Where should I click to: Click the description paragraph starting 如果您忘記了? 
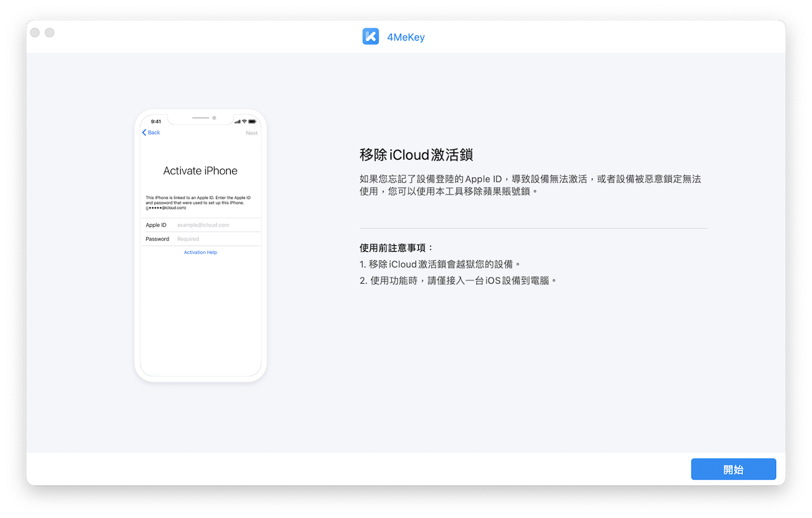coord(530,186)
